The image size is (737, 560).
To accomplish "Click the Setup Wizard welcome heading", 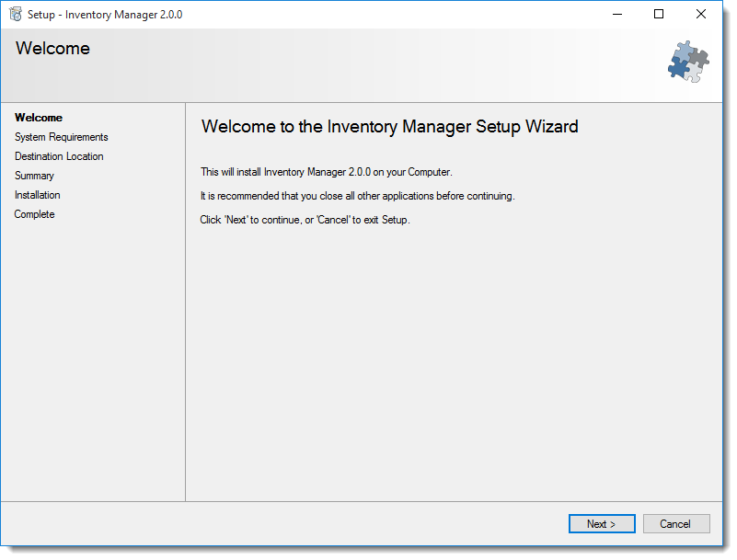I will click(x=389, y=127).
